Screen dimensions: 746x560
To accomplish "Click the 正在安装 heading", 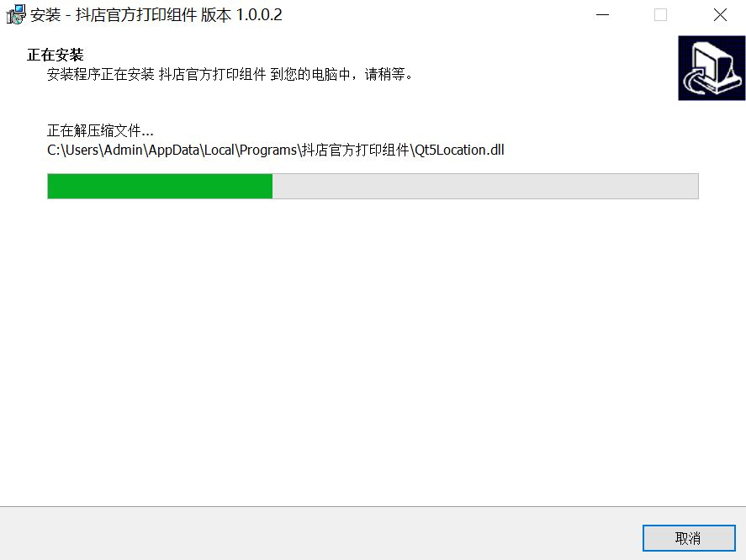I will pos(56,55).
